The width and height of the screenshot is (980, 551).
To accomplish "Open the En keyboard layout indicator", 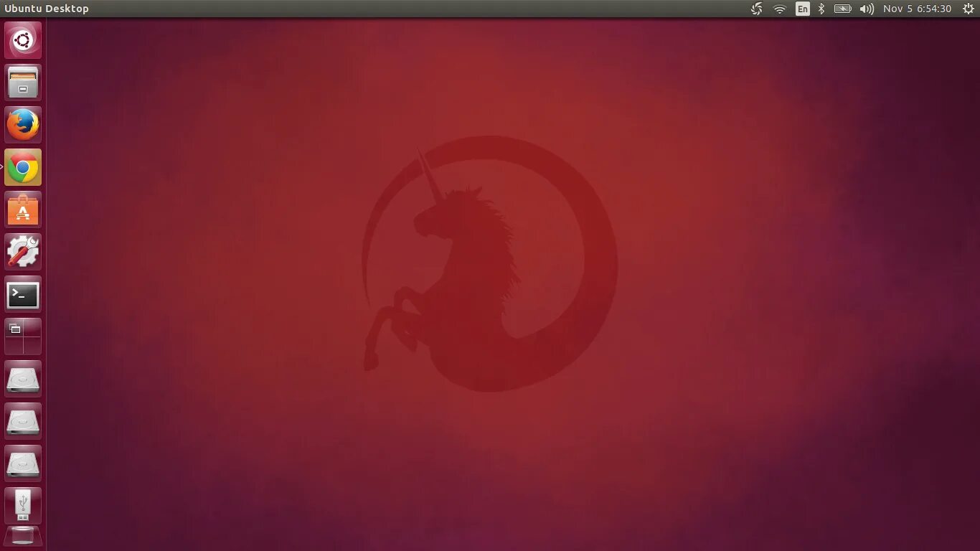I will [803, 9].
